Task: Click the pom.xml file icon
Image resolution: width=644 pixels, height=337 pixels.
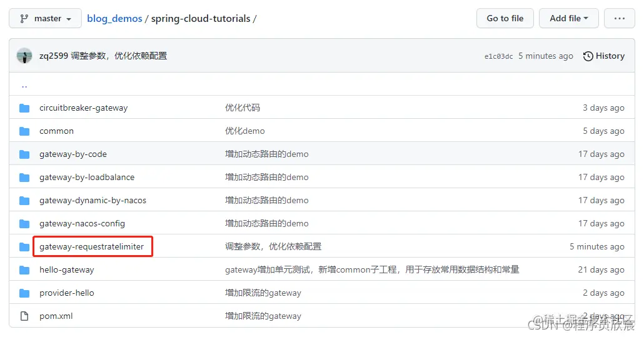Action: (x=24, y=316)
